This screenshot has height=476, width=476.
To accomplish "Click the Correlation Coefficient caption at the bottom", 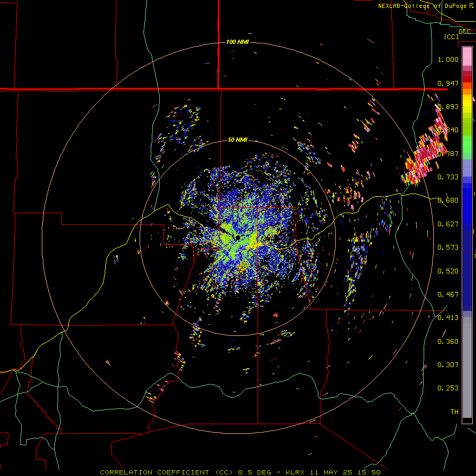I will [x=240, y=472].
